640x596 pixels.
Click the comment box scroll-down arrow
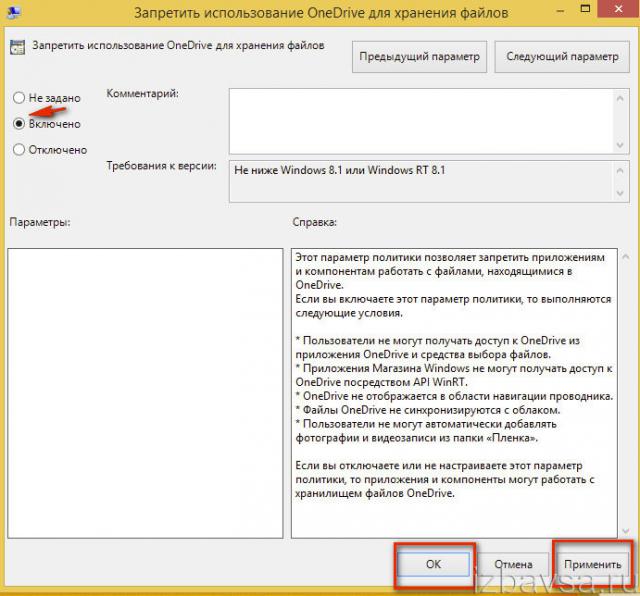click(620, 145)
